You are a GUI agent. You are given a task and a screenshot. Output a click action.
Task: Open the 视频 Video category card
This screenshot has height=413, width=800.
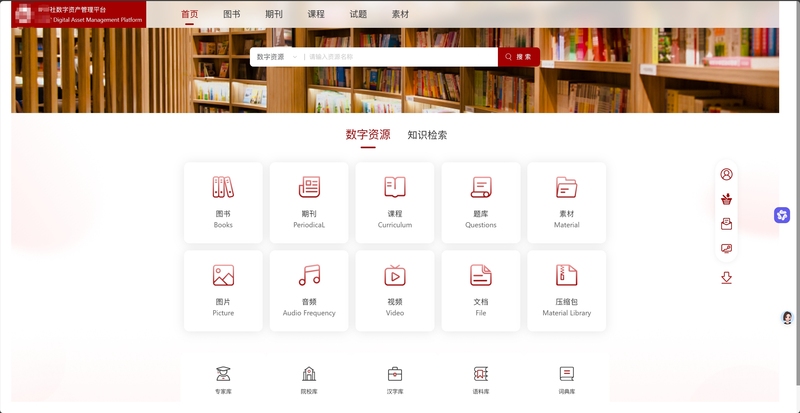395,291
